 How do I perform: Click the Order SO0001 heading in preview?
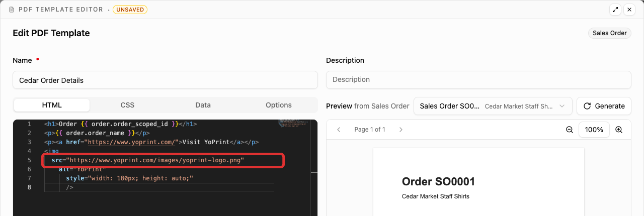(438, 182)
